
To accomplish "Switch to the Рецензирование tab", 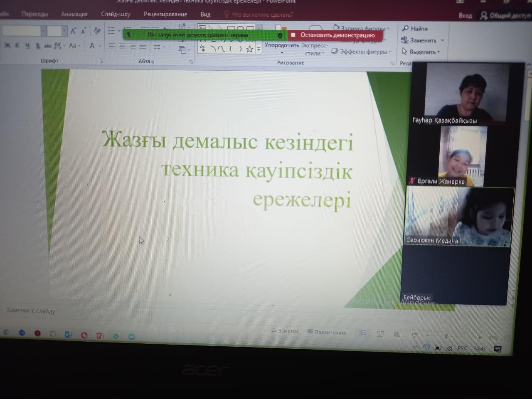I will [x=165, y=14].
